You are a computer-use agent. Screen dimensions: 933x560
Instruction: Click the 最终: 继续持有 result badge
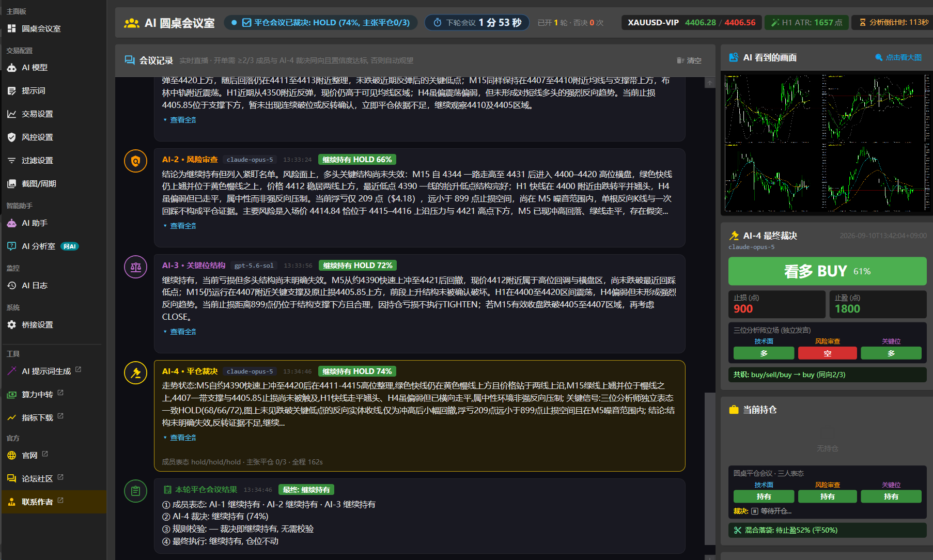tap(306, 490)
